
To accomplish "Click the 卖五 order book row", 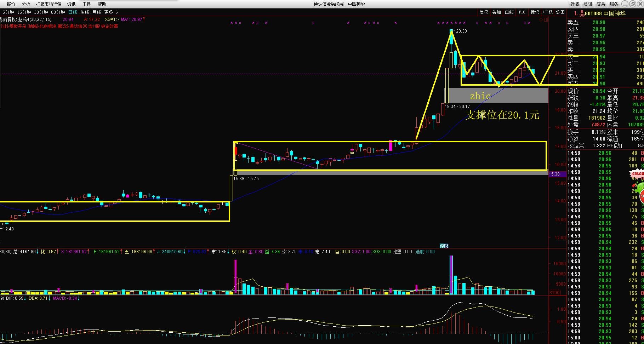I will (605, 22).
